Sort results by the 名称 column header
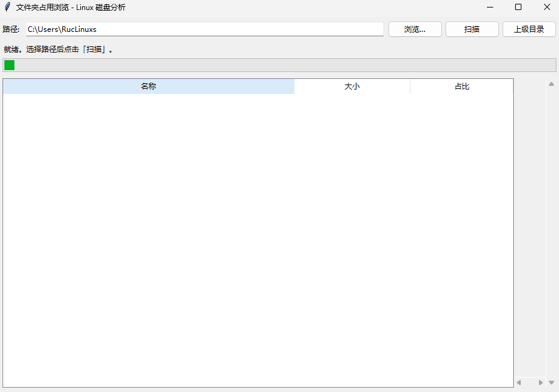559x392 pixels. (149, 86)
